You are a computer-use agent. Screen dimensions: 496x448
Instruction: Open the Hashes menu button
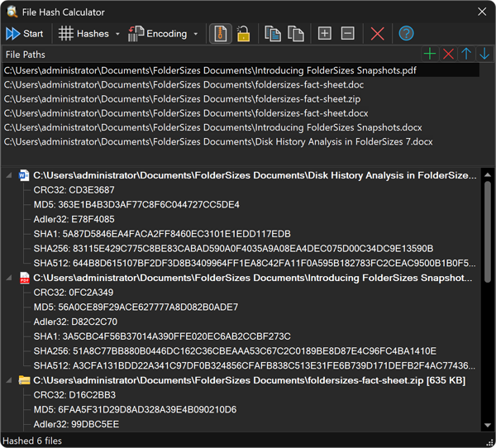point(83,34)
